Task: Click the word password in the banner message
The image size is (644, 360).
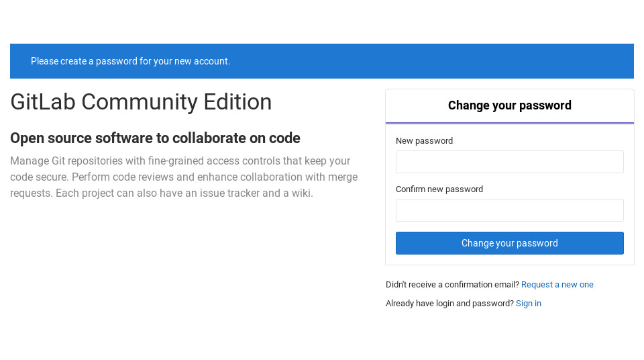Action: click(x=117, y=61)
